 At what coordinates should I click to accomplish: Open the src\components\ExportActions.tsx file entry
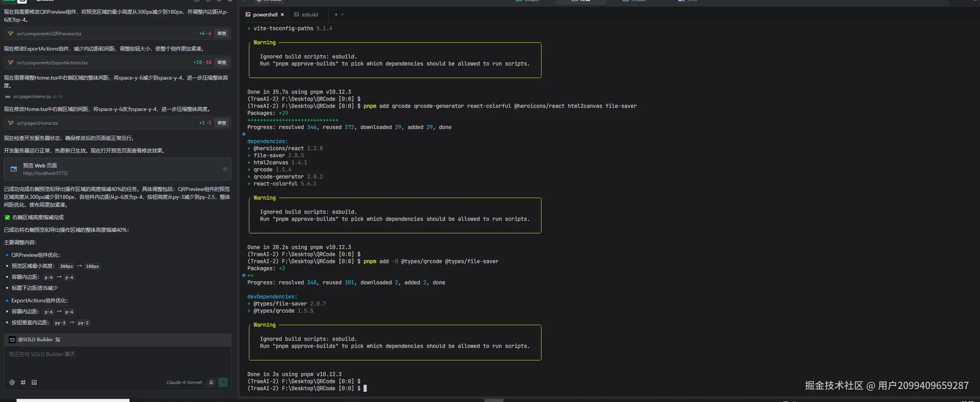(x=52, y=63)
